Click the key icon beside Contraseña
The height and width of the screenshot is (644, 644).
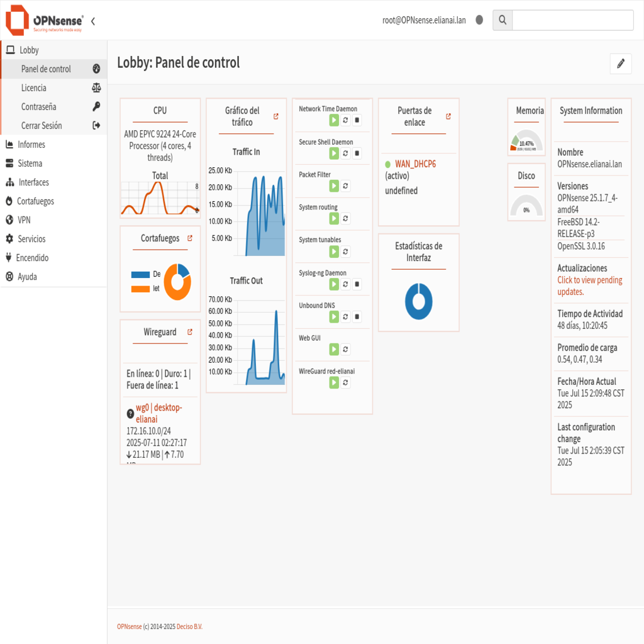coord(96,106)
